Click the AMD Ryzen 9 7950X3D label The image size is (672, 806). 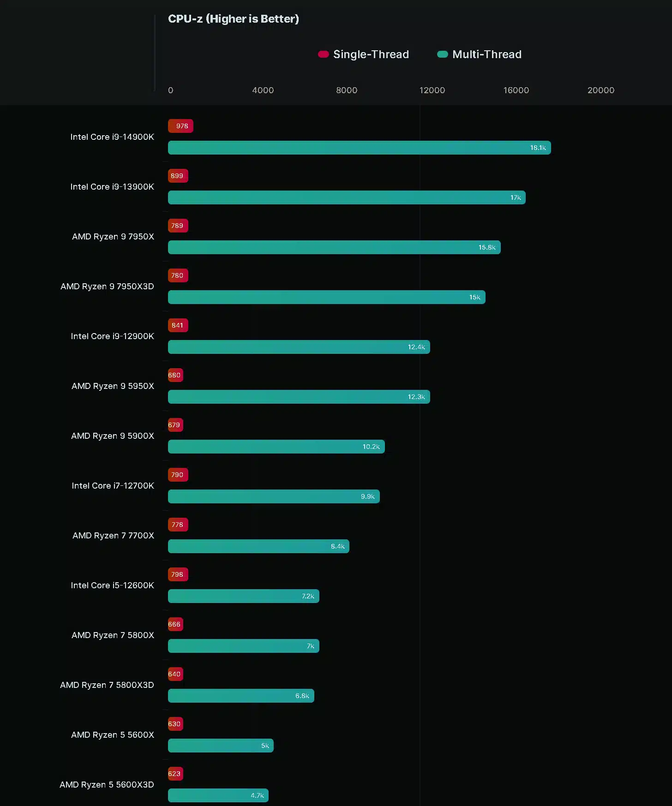107,287
